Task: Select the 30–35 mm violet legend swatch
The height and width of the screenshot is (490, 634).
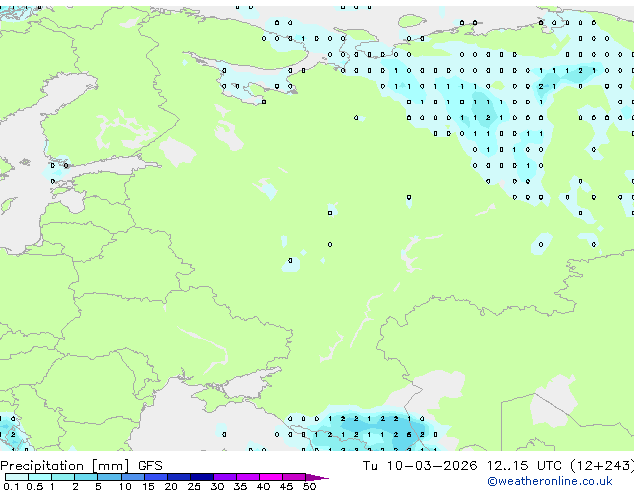Action: tap(225, 477)
